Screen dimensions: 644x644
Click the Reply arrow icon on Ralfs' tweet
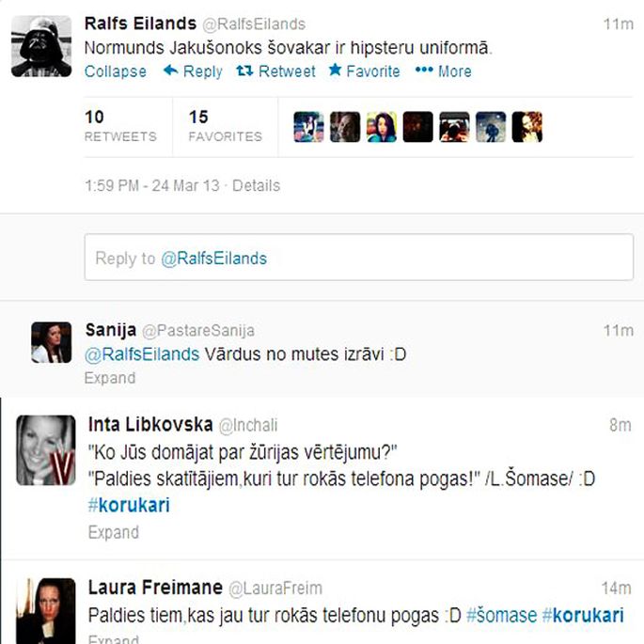pos(171,71)
